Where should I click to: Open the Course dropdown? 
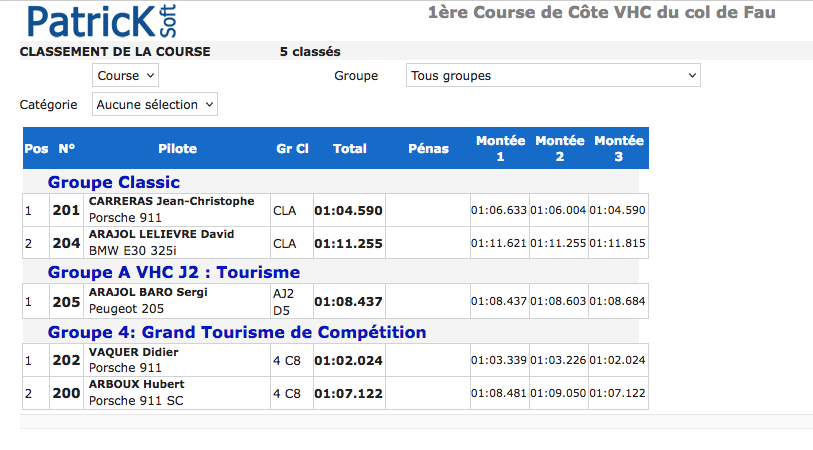click(125, 76)
